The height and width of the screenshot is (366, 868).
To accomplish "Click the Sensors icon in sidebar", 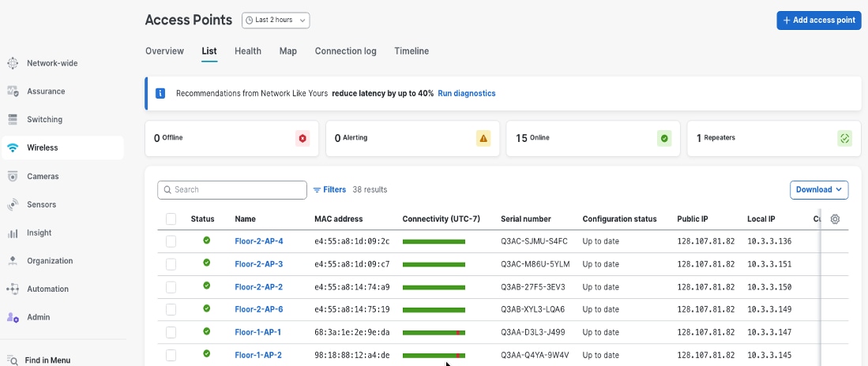I will coord(13,204).
